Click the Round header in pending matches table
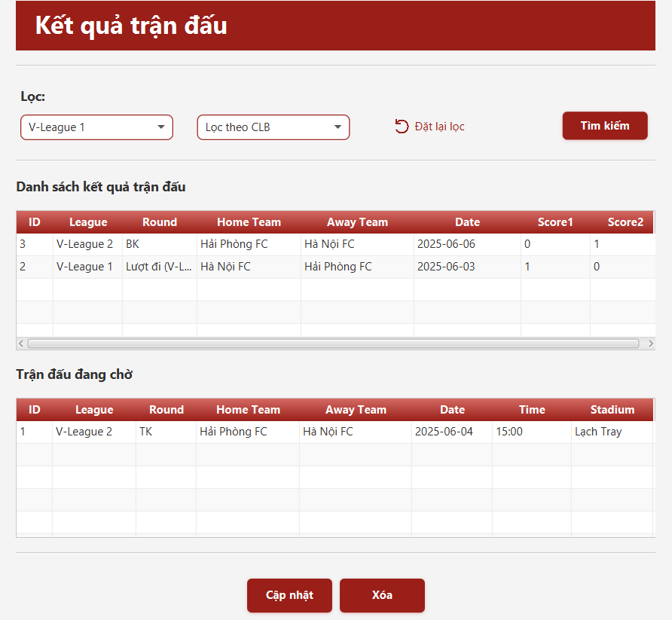This screenshot has width=672, height=620. coord(166,410)
